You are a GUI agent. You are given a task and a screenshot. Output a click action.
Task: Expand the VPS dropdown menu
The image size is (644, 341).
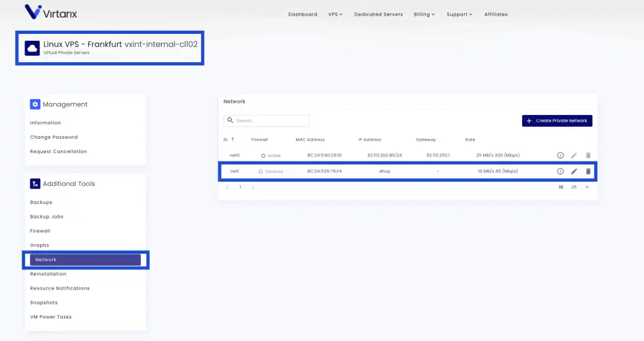click(x=335, y=14)
